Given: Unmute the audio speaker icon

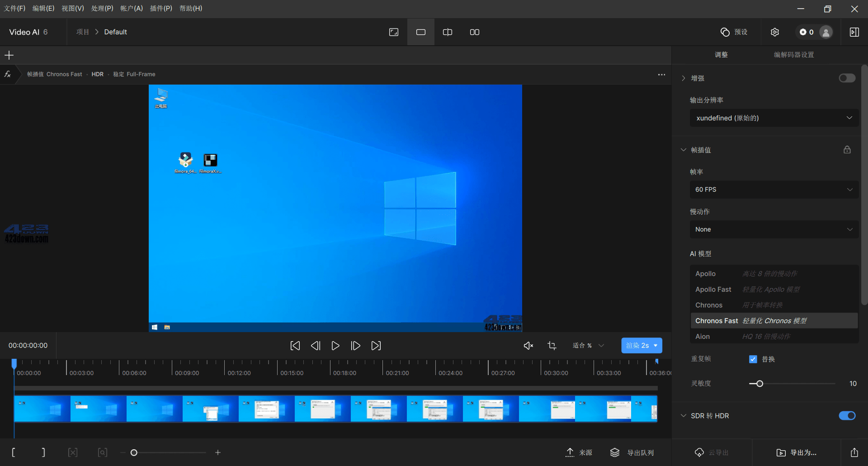Looking at the screenshot, I should click(x=528, y=346).
